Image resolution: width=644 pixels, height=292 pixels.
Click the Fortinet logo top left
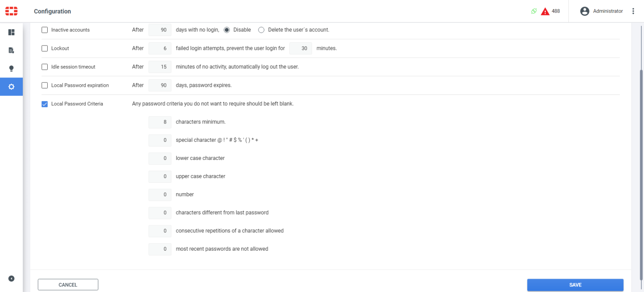click(x=11, y=11)
